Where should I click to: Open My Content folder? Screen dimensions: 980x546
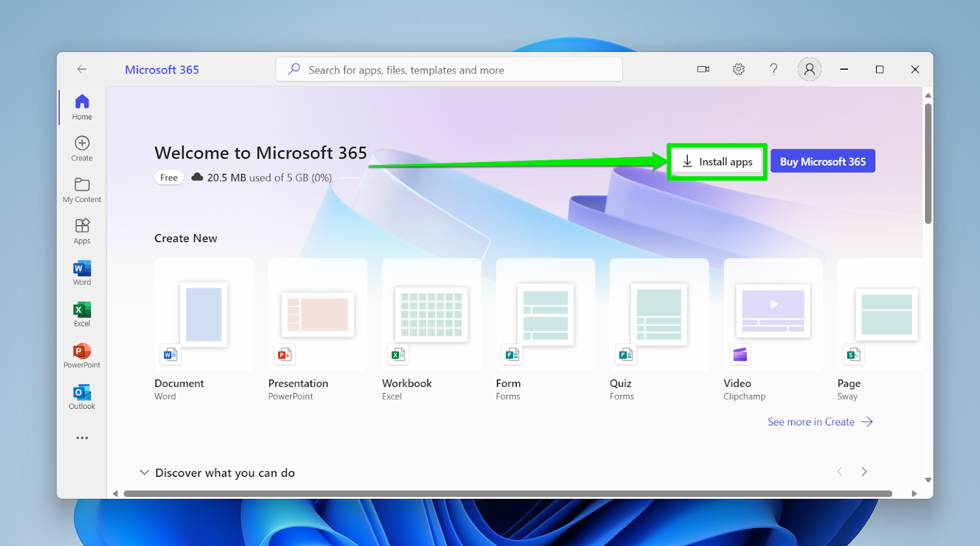[82, 190]
